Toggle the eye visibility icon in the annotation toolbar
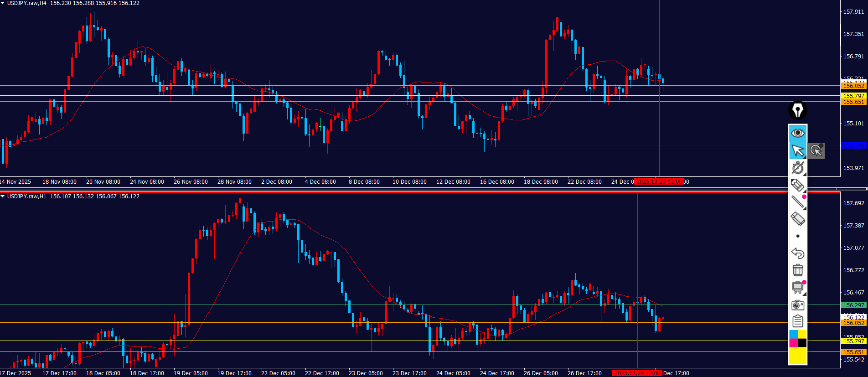This screenshot has height=377, width=868. click(x=797, y=133)
